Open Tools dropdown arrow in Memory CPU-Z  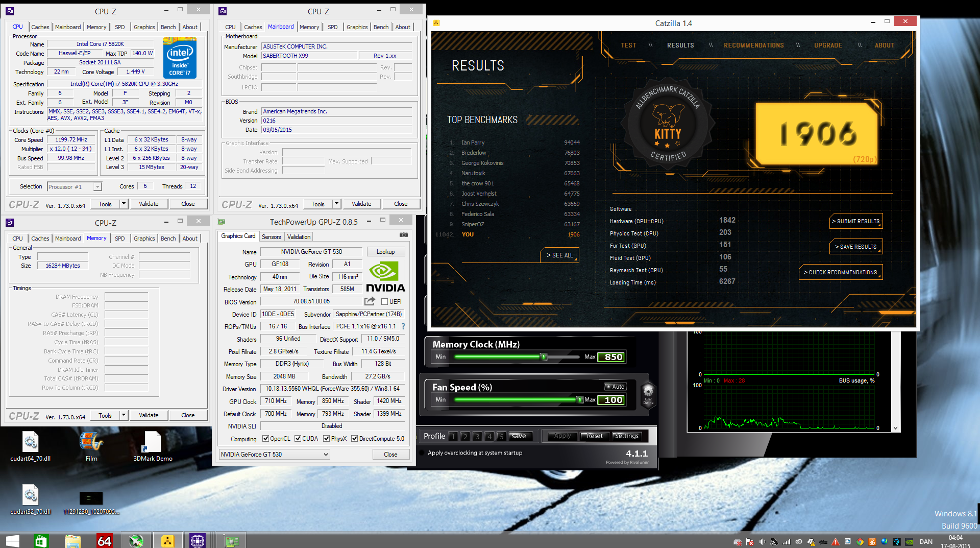[x=124, y=415]
